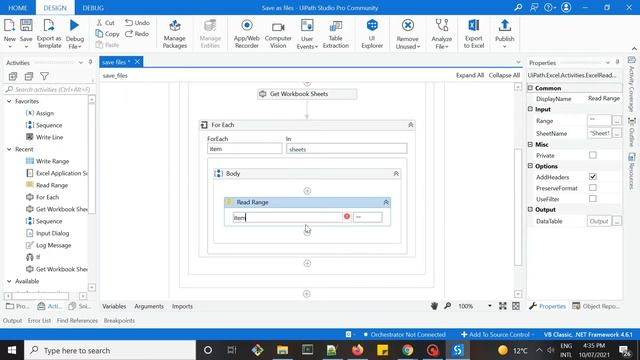The image size is (640, 360).
Task: Enable the UseFilter checkbox
Action: tap(593, 199)
